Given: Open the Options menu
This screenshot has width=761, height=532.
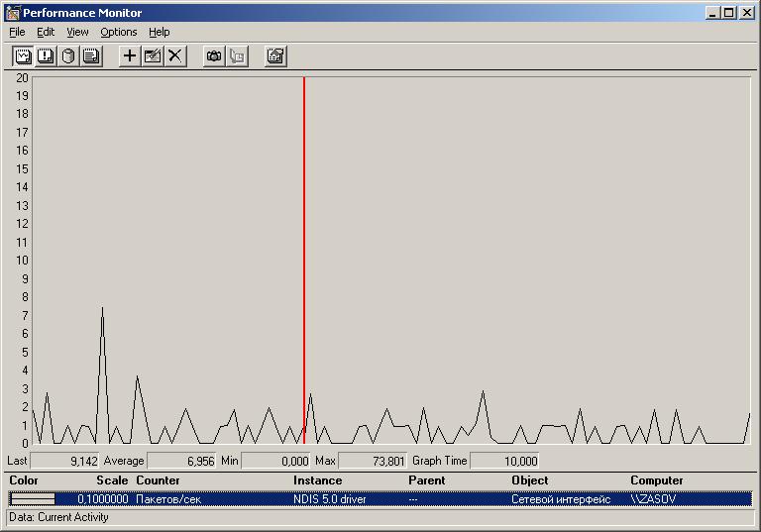Looking at the screenshot, I should [x=119, y=32].
